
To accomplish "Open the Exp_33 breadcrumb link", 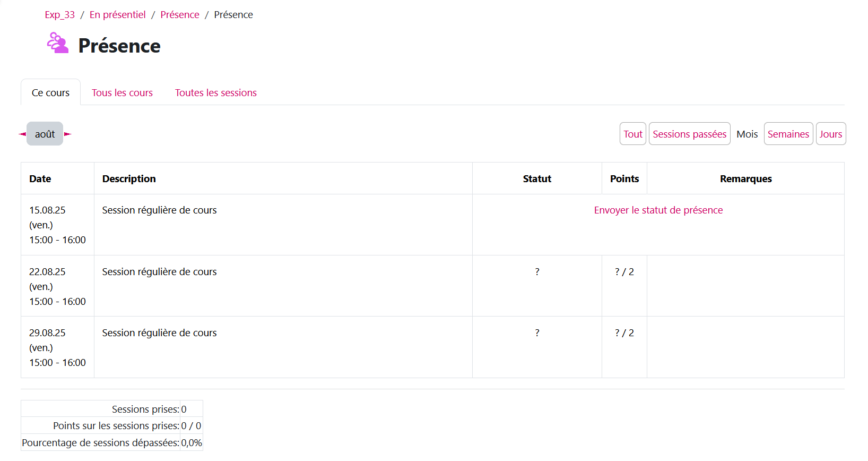I will [x=59, y=15].
